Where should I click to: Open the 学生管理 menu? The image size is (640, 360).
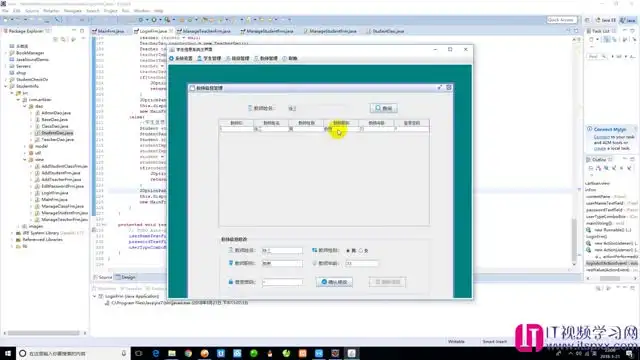click(209, 58)
